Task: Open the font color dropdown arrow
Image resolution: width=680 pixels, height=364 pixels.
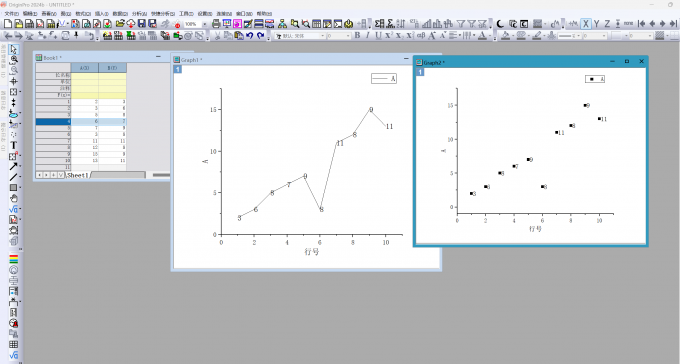Action: (x=489, y=36)
